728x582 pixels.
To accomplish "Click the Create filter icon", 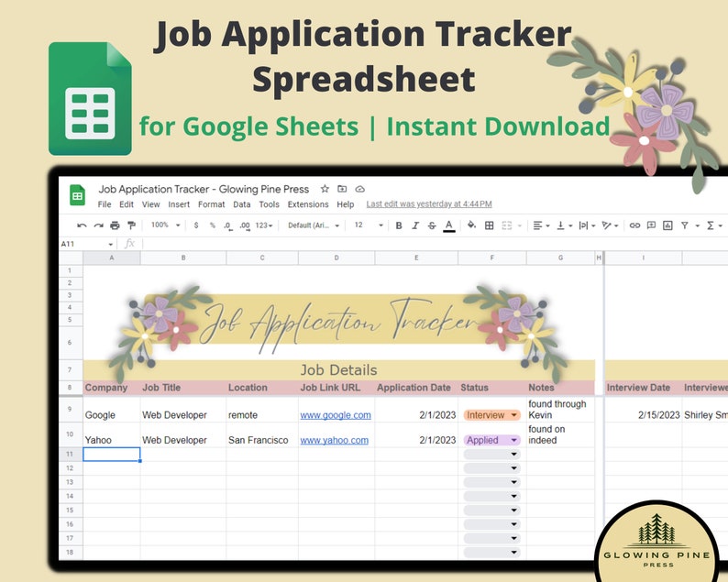I will click(x=684, y=225).
